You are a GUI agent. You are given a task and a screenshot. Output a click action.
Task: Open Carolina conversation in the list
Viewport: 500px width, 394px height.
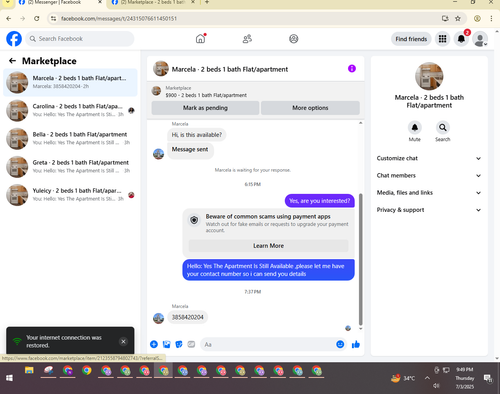[x=70, y=110]
